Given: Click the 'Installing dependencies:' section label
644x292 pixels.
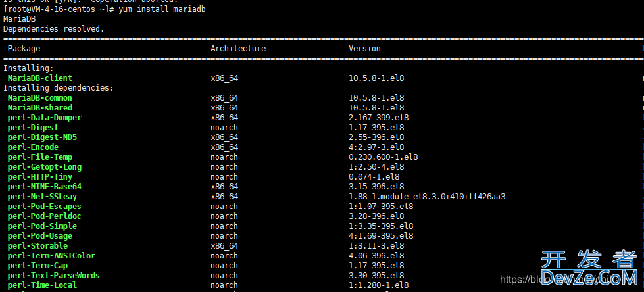Looking at the screenshot, I should click(x=59, y=88).
